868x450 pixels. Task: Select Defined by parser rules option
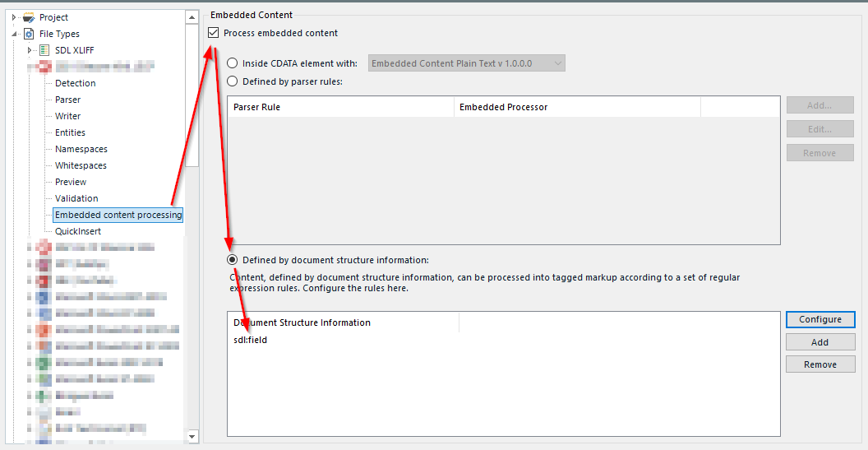point(233,81)
